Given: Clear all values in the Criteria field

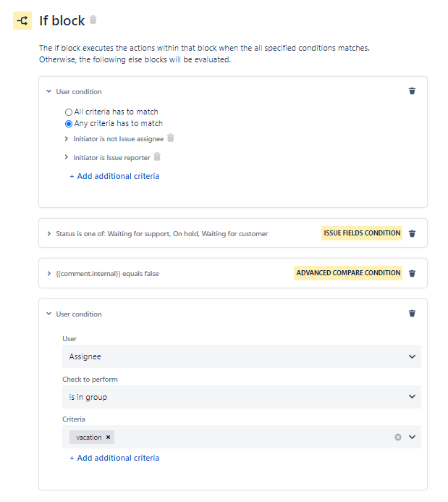Looking at the screenshot, I should pyautogui.click(x=398, y=437).
